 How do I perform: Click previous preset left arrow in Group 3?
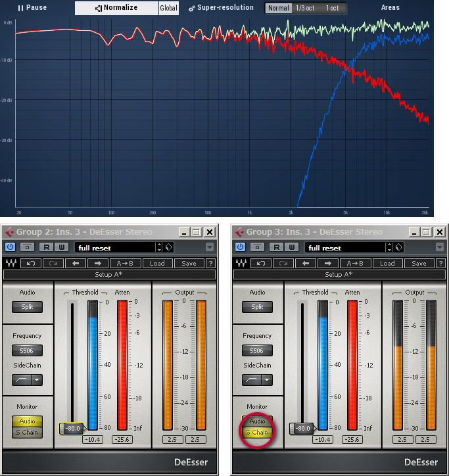click(x=306, y=264)
